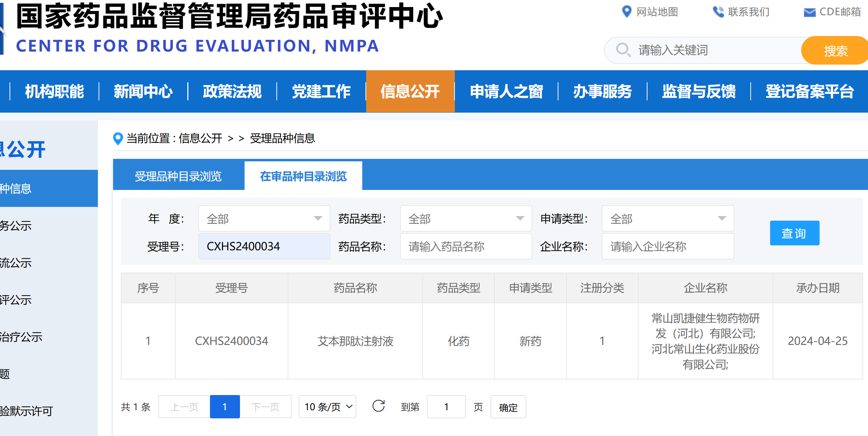Image resolution: width=868 pixels, height=436 pixels.
Task: Click the orange 搜索 search button
Action: [835, 50]
